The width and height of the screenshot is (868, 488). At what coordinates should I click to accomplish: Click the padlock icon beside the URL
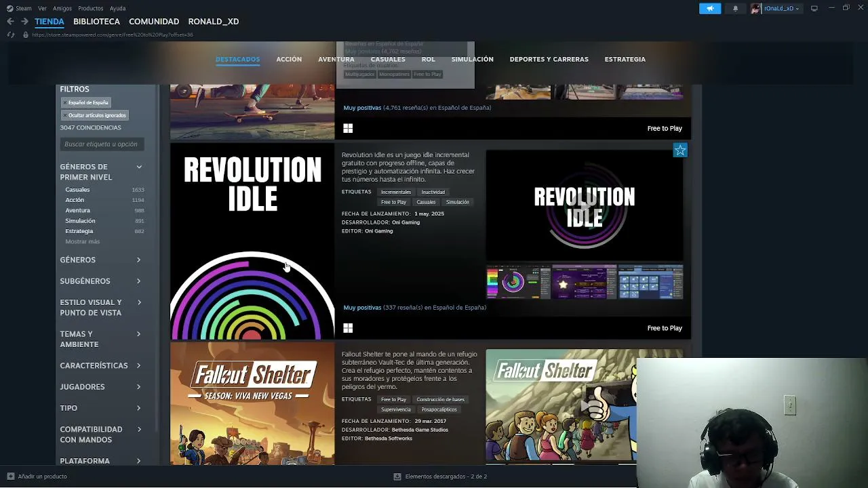coord(26,35)
